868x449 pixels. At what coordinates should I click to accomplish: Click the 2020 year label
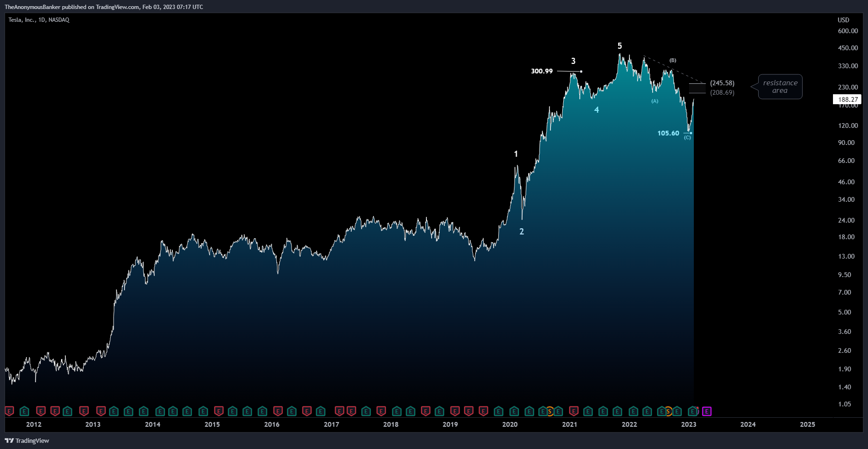coord(510,424)
